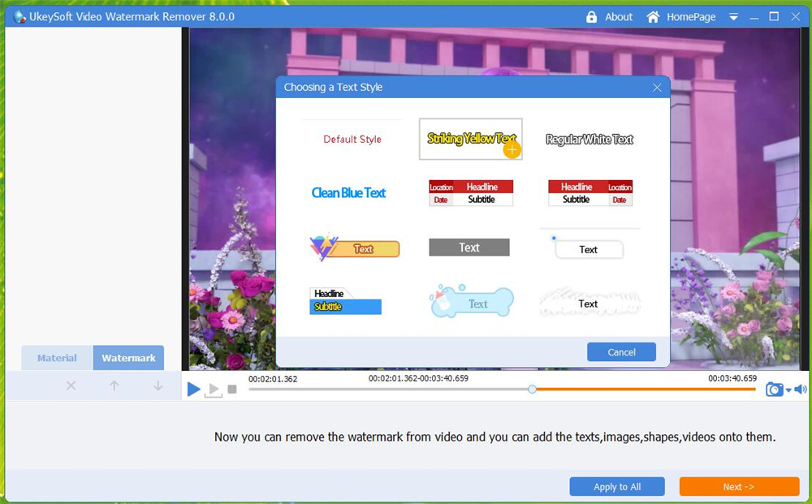Delete selected watermark using the X icon
Viewport: 812px width, 504px height.
tap(71, 386)
